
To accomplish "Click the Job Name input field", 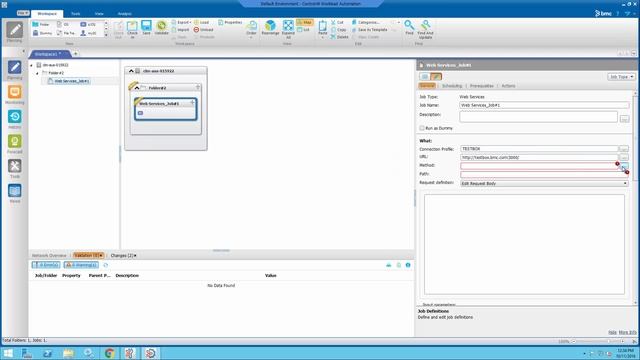I will [x=544, y=105].
